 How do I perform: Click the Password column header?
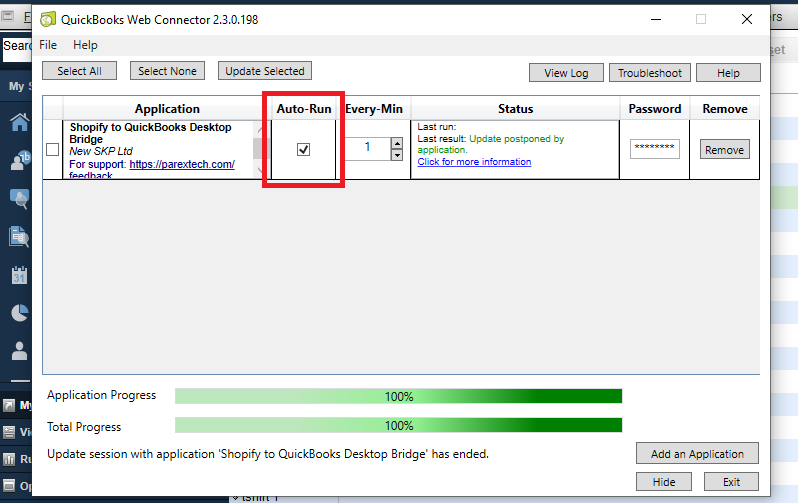point(654,108)
